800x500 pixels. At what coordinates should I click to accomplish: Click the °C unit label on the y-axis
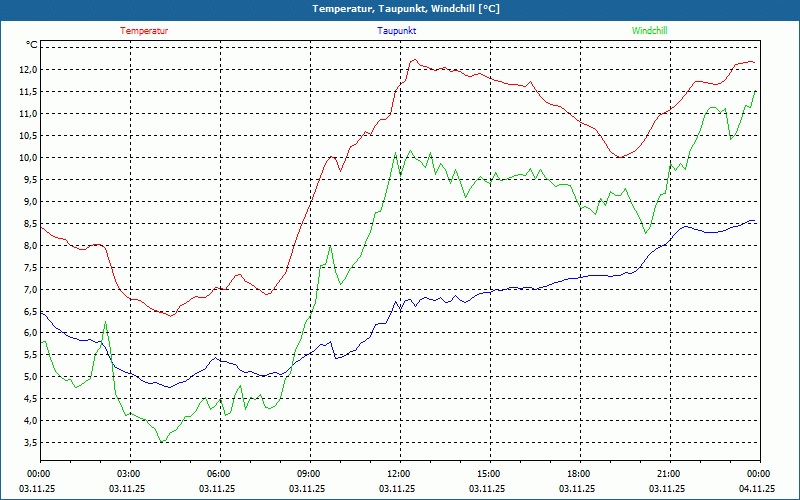tap(32, 45)
